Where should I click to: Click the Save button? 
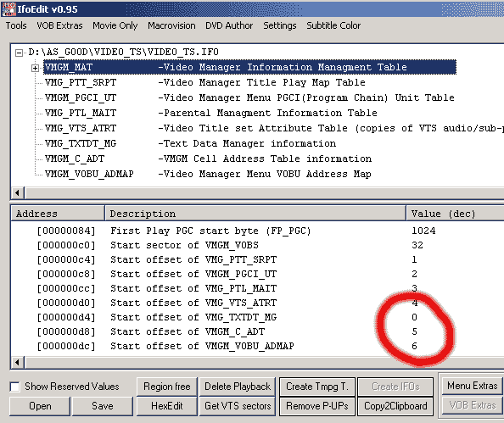click(x=103, y=406)
